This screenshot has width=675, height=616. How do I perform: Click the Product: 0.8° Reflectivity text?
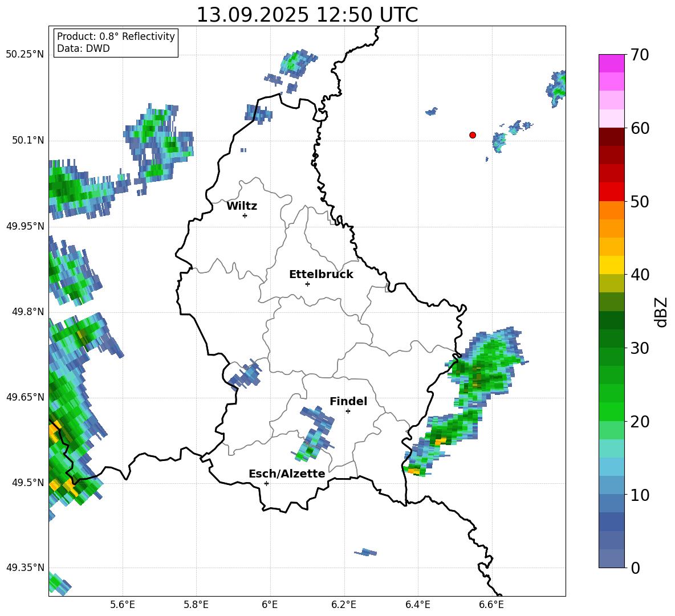(116, 36)
